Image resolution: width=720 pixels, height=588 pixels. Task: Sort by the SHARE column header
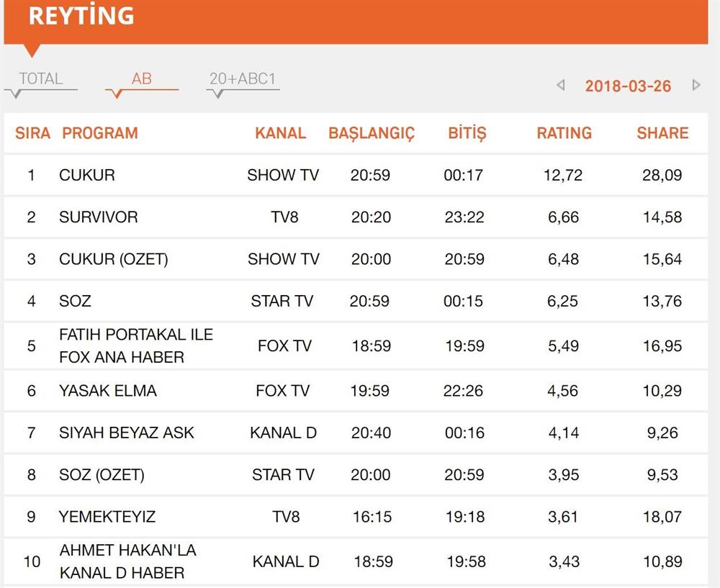pos(662,133)
